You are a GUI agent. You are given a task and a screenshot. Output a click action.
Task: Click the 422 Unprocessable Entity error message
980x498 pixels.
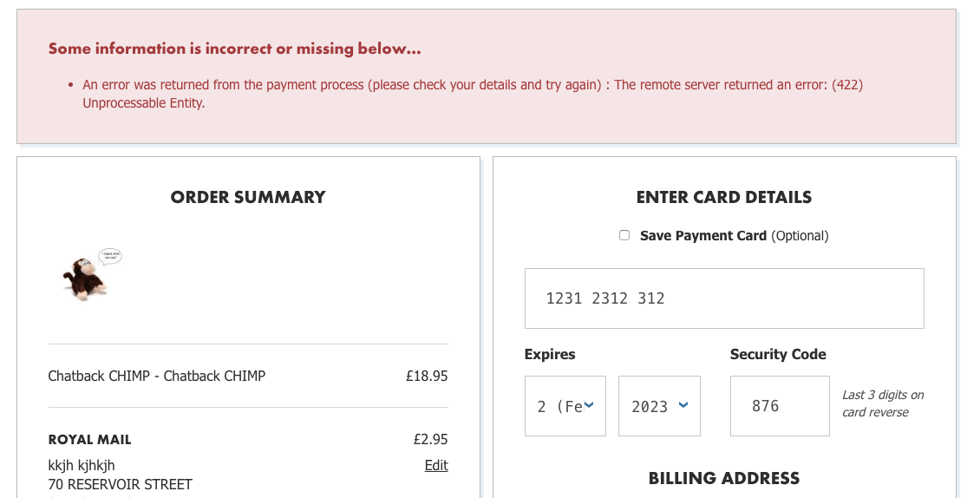point(473,94)
